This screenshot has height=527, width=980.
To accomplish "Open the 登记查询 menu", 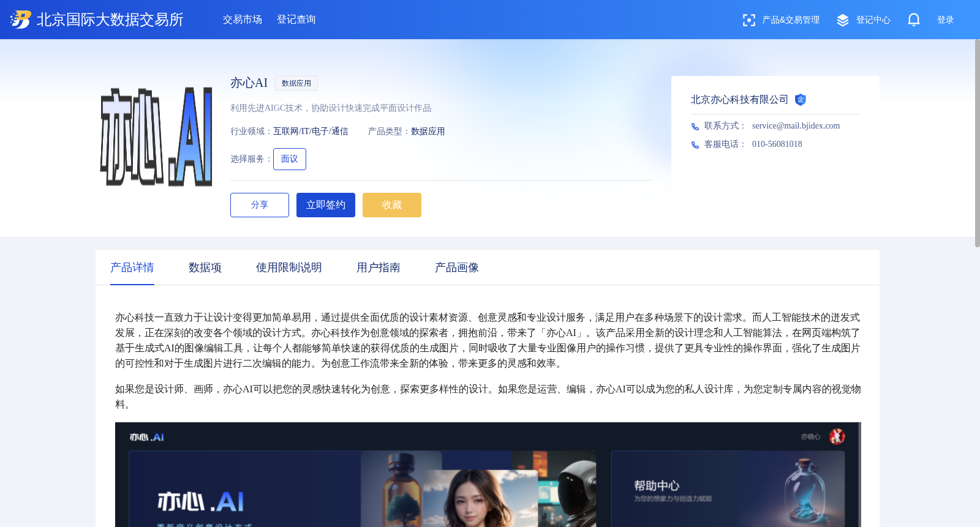I will pyautogui.click(x=296, y=20).
